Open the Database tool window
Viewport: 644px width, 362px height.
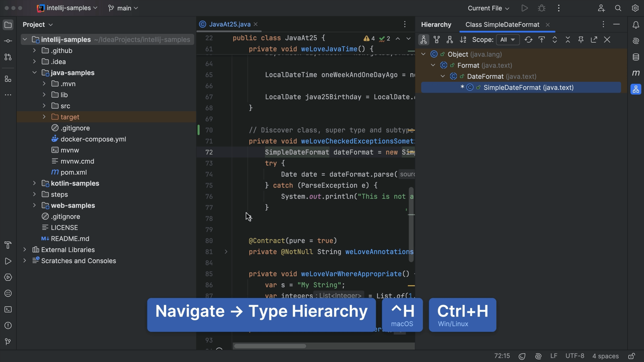pos(636,57)
